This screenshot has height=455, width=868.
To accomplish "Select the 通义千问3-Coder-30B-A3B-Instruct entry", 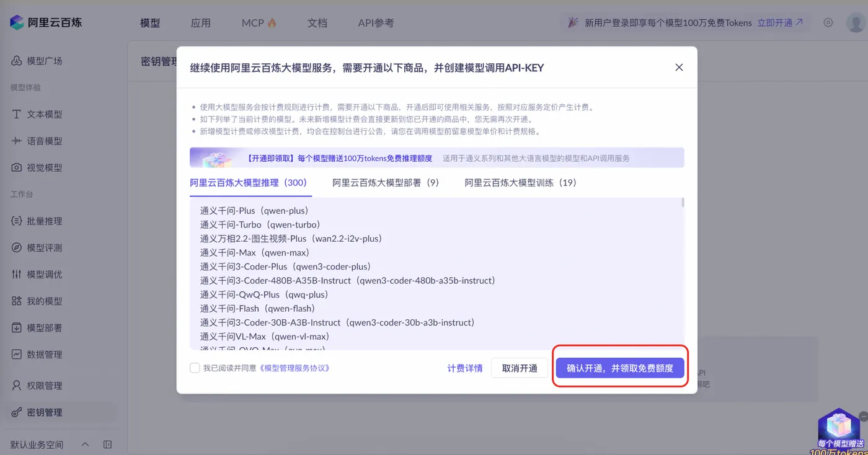I will tap(337, 322).
